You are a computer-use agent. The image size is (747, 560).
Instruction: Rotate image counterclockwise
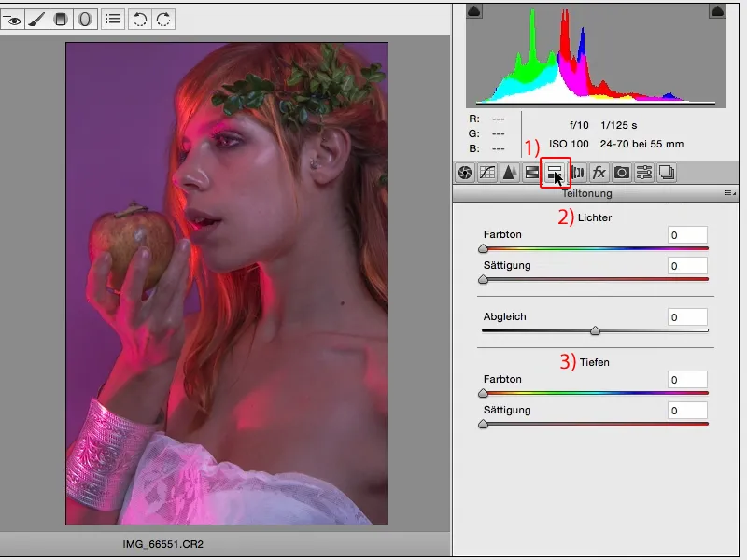139,19
